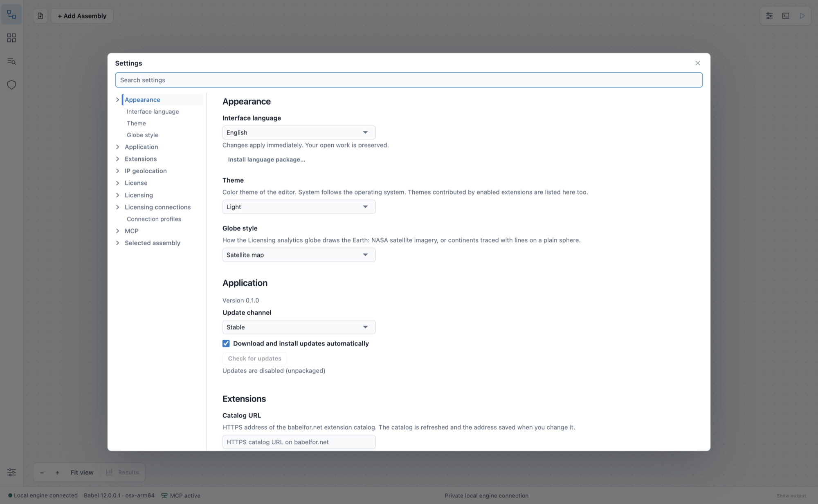818x504 pixels.
Task: Go to Connection profiles subsection
Action: pyautogui.click(x=154, y=219)
